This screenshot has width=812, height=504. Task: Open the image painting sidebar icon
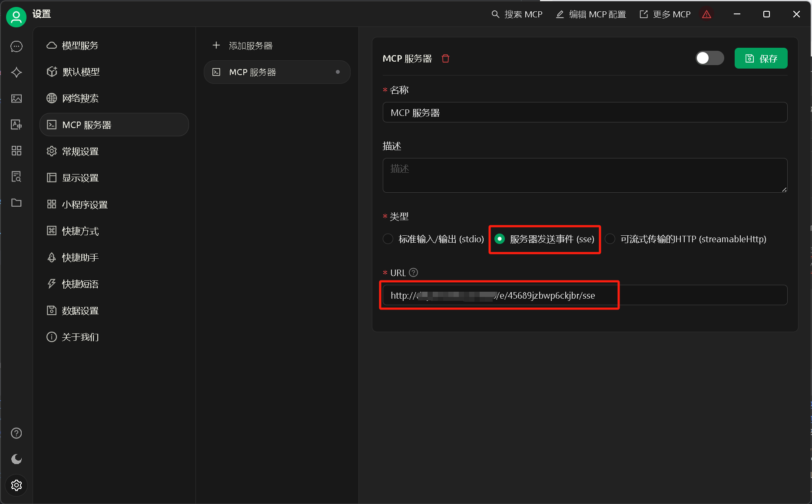(x=17, y=99)
